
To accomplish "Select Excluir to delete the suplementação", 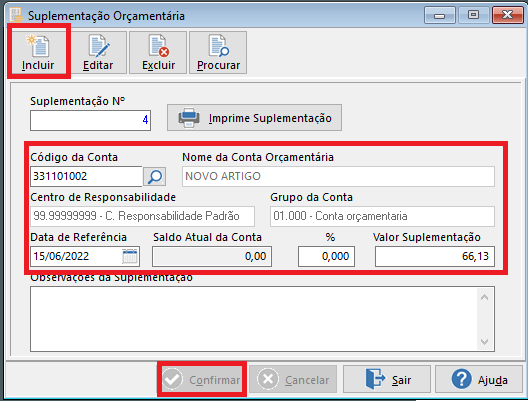I will point(158,53).
